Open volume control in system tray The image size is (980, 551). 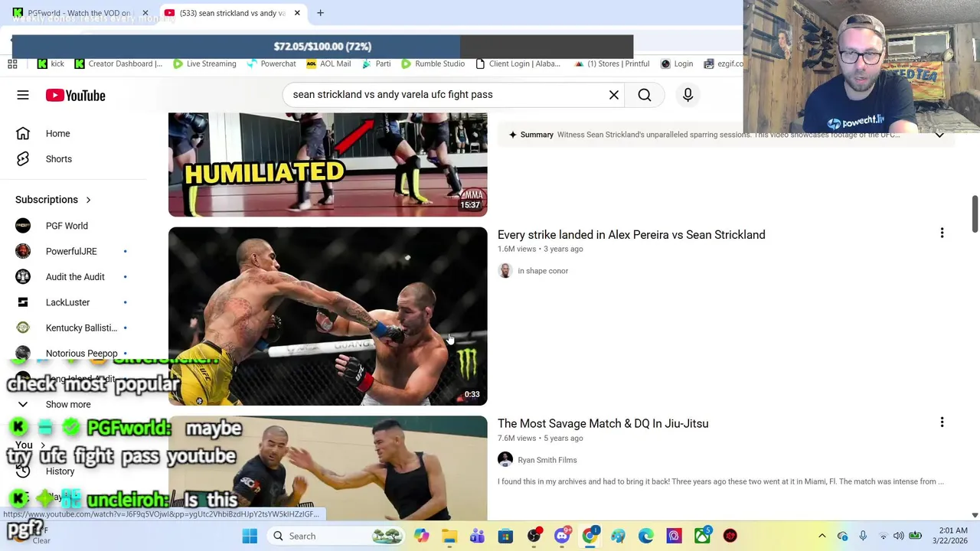[898, 536]
